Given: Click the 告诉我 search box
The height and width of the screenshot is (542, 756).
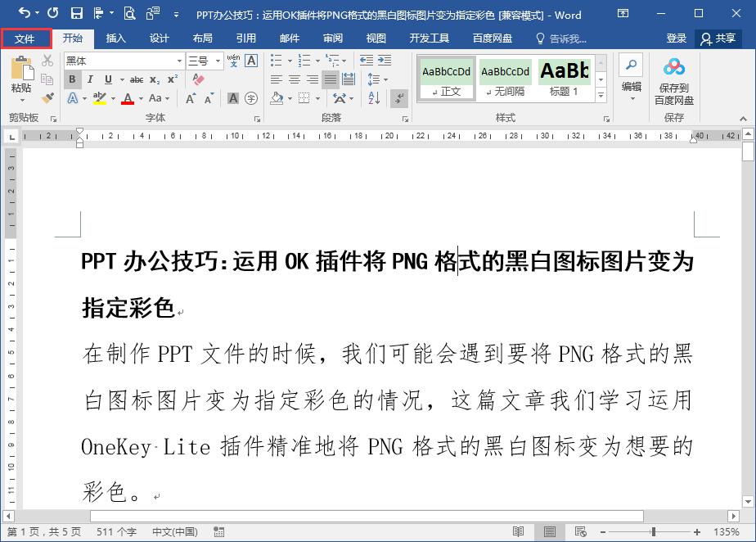Looking at the screenshot, I should click(562, 38).
